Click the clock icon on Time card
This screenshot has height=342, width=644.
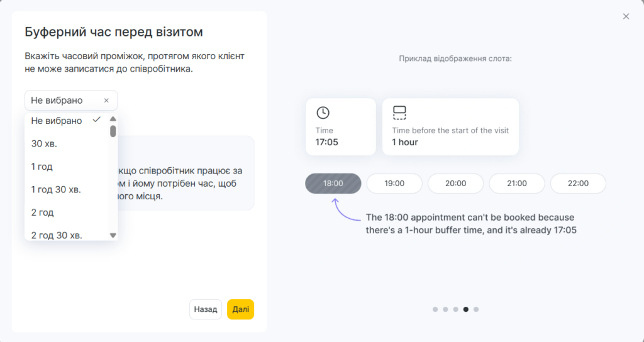(x=323, y=113)
